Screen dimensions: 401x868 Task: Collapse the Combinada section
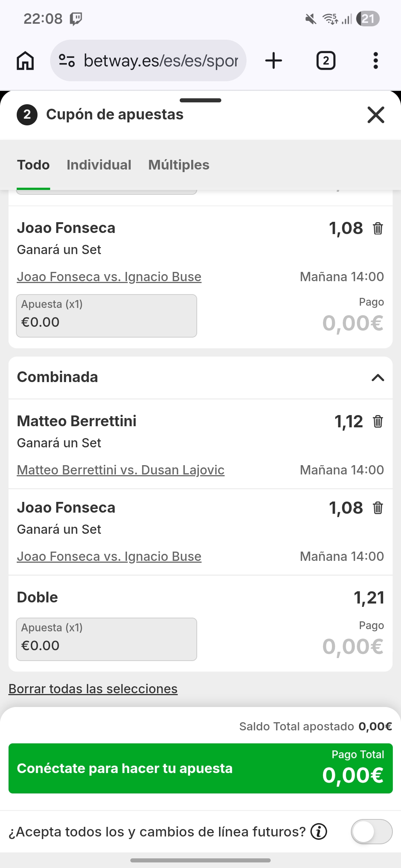point(378,378)
